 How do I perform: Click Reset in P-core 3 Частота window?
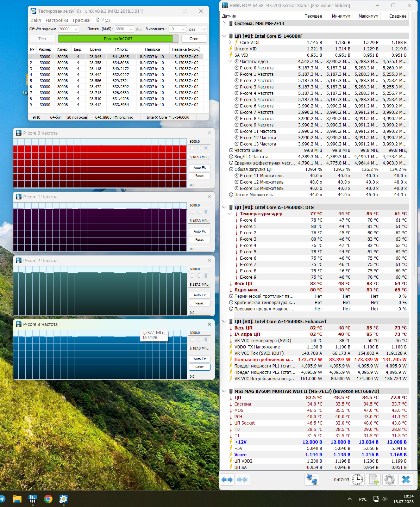(x=200, y=367)
